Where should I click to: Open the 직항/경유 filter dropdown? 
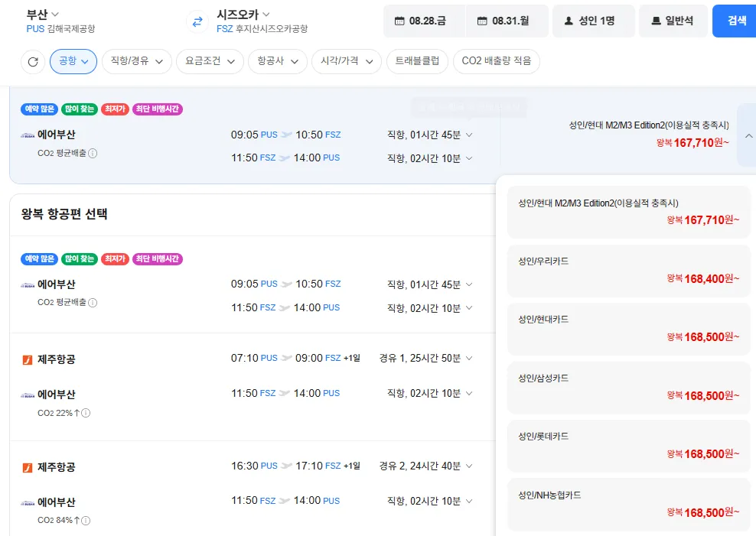[137, 61]
